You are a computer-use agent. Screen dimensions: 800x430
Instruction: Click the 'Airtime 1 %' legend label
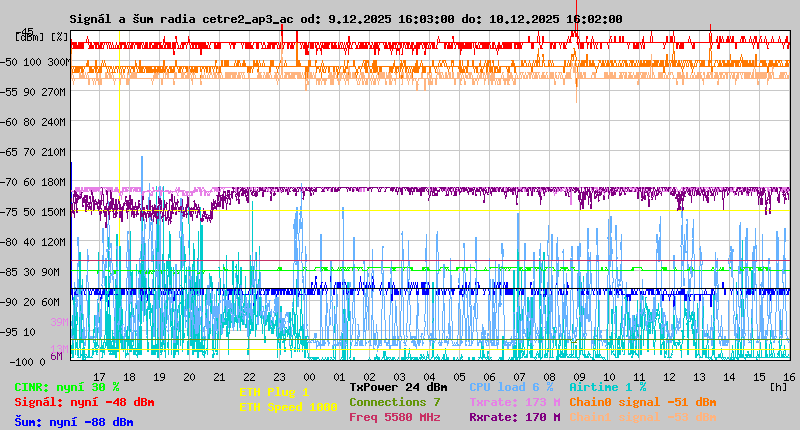[x=608, y=387]
